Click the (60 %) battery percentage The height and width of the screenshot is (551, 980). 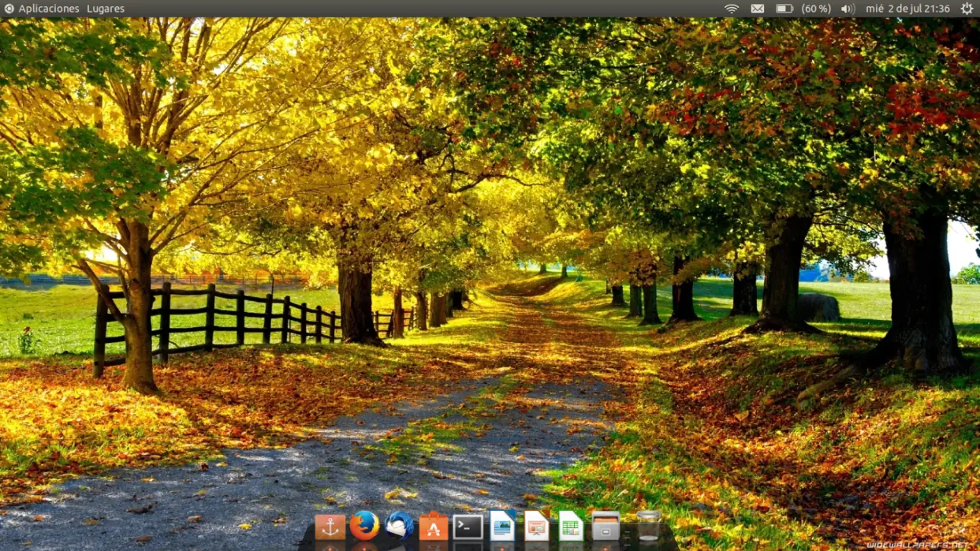click(816, 9)
